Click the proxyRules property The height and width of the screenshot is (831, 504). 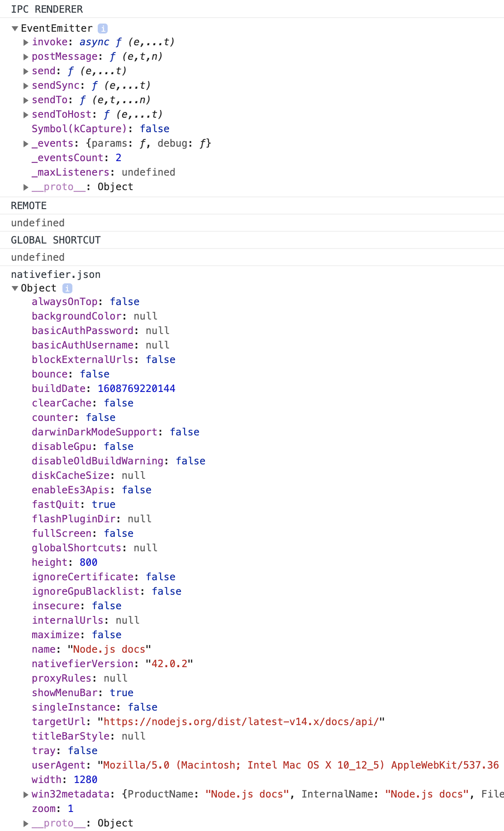coord(62,678)
